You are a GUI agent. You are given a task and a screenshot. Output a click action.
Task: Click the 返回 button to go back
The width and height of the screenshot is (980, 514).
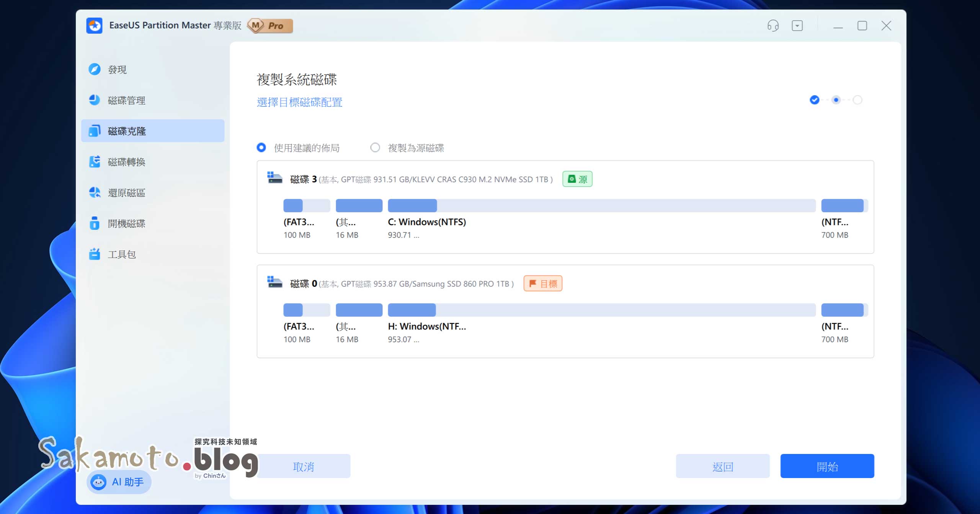(x=723, y=466)
